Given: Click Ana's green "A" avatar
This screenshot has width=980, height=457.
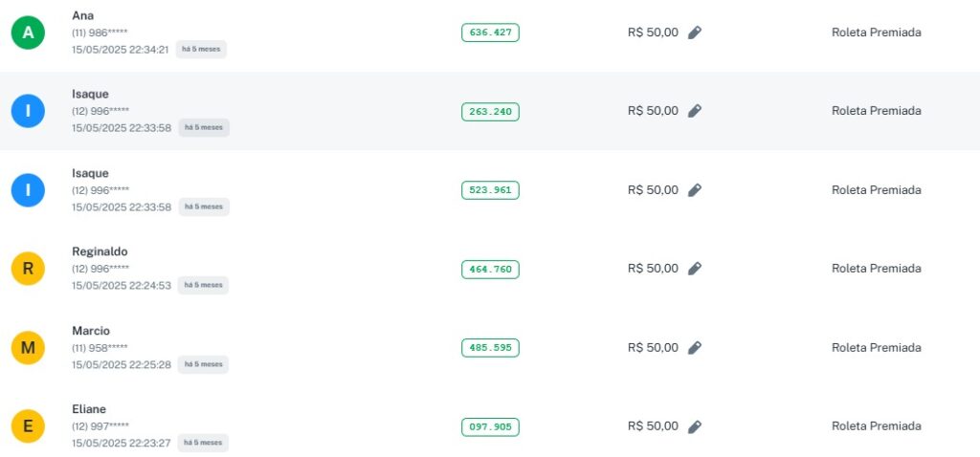Looking at the screenshot, I should click(28, 33).
